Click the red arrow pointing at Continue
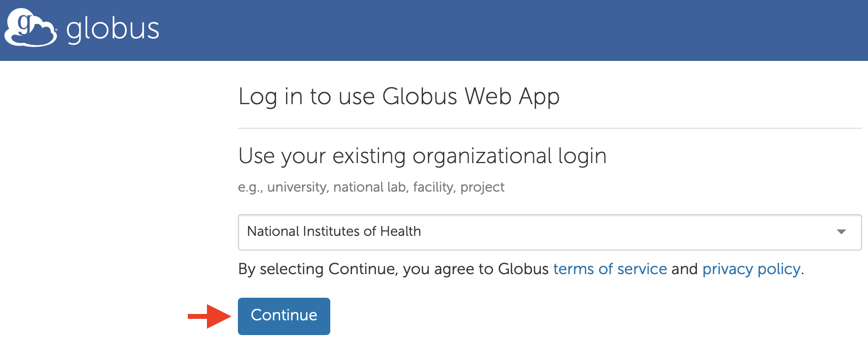Image resolution: width=868 pixels, height=339 pixels. point(209,316)
